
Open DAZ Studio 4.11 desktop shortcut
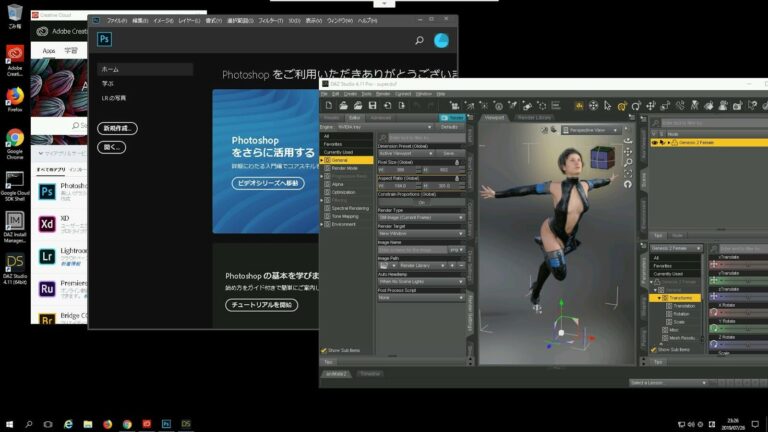tap(15, 268)
